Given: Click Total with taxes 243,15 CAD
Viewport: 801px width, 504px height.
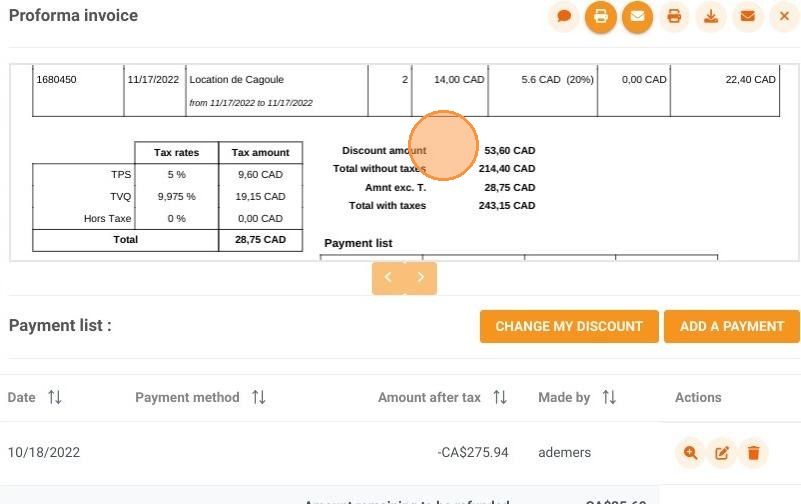Looking at the screenshot, I should point(507,206).
